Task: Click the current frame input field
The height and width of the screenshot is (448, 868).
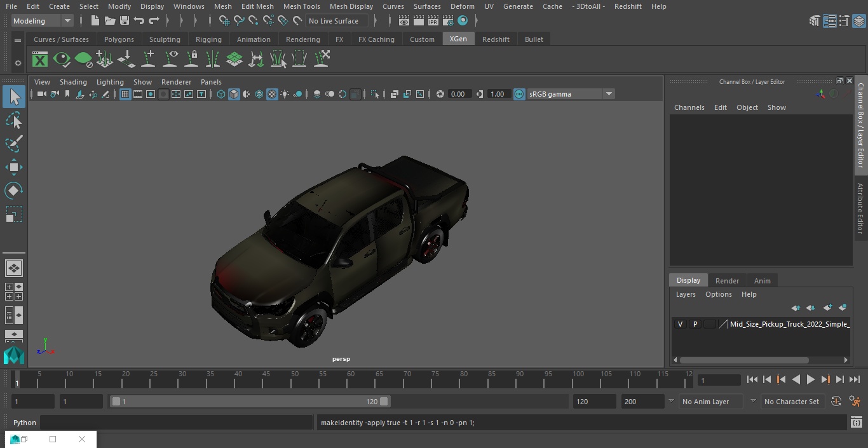Action: tap(719, 380)
